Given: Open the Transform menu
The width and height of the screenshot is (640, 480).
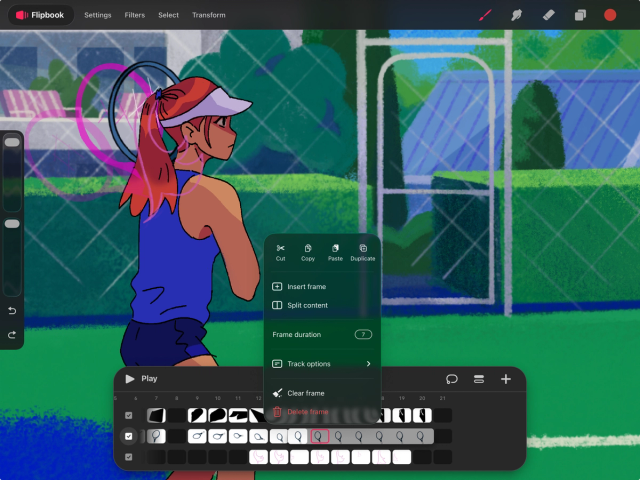Looking at the screenshot, I should click(x=209, y=15).
